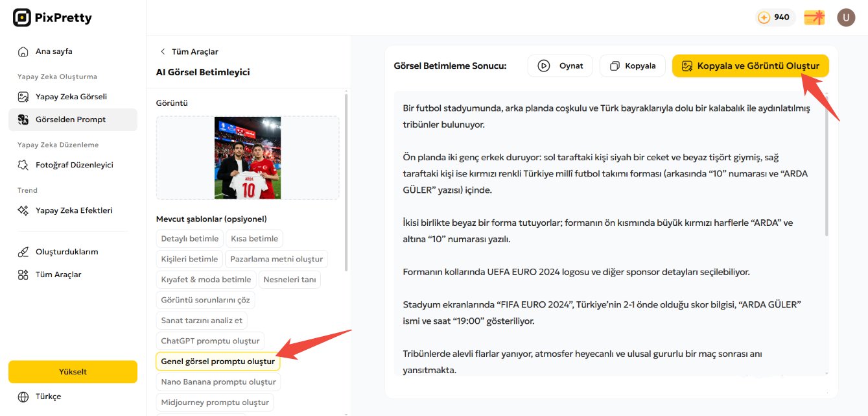The width and height of the screenshot is (868, 416).
Task: Open Oluşturduklarım with its pen icon
Action: pos(22,252)
